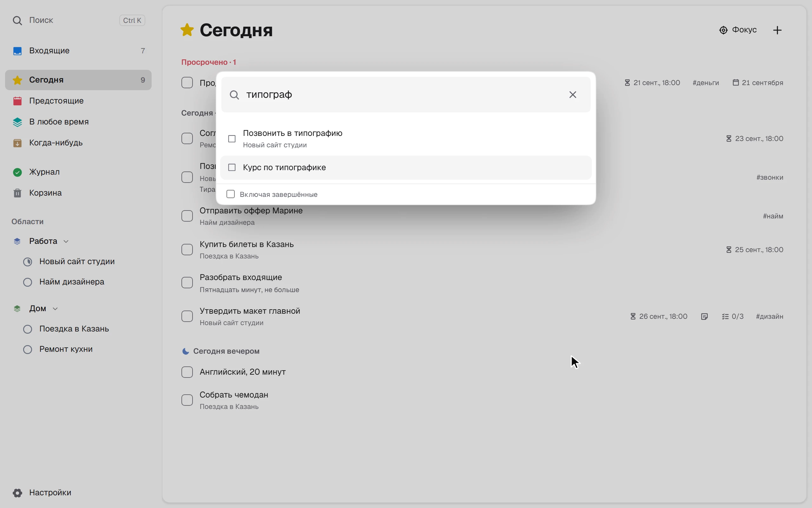The image size is (812, 508).
Task: Click the calendar icon beside 21 сентября
Action: coord(736,83)
